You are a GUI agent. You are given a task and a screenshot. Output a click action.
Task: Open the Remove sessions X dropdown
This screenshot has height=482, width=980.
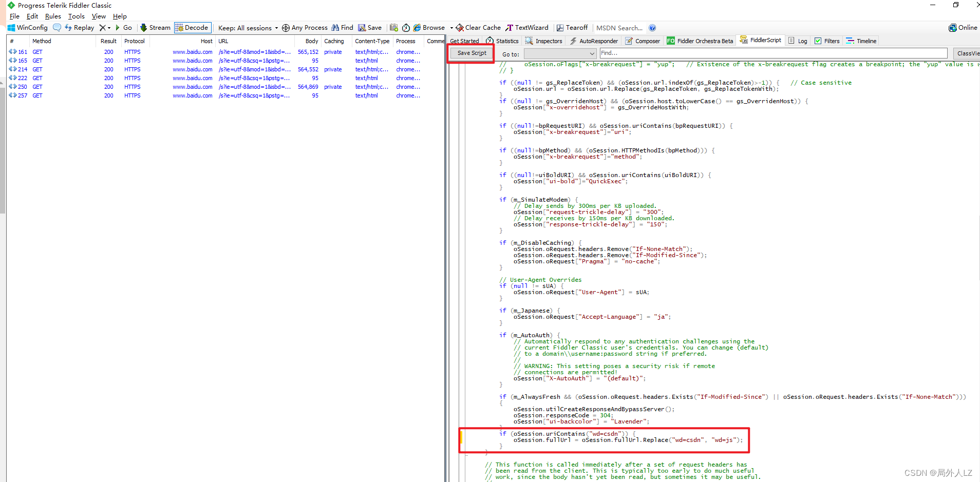point(105,28)
